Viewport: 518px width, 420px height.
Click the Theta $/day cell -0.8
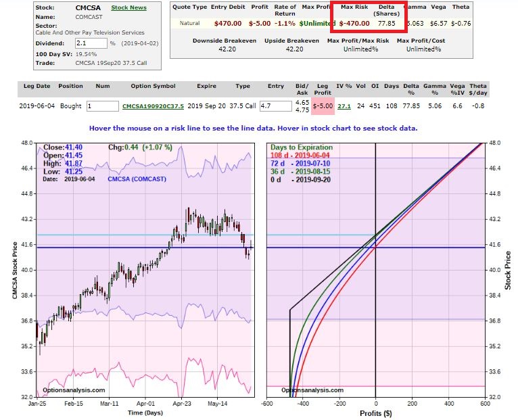(x=478, y=106)
